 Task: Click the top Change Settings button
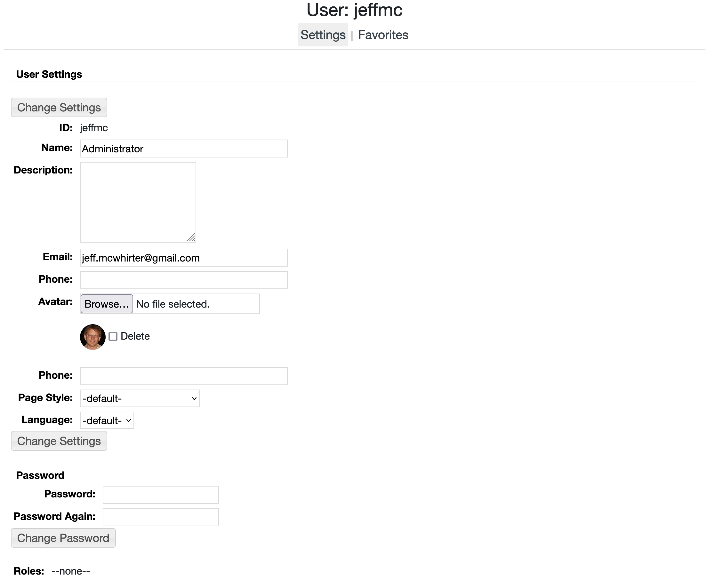coord(59,108)
